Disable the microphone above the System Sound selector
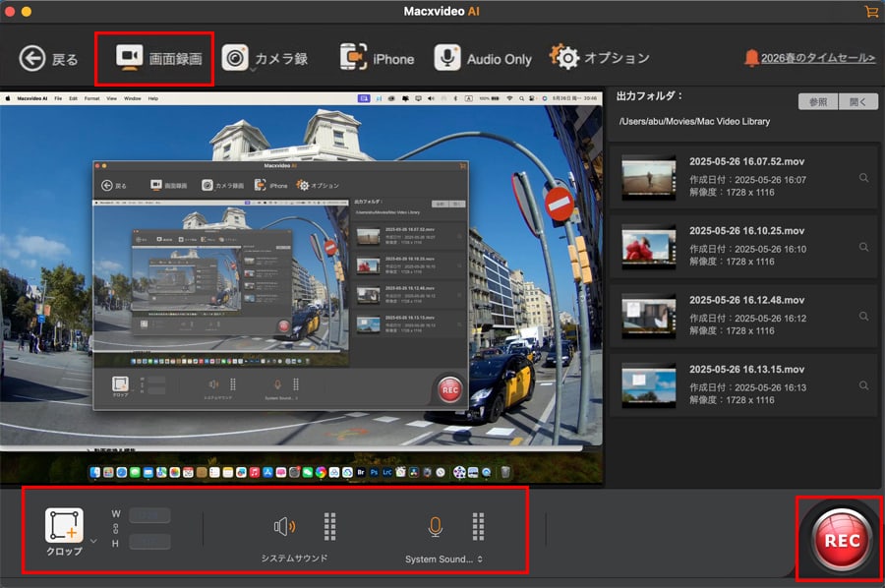The height and width of the screenshot is (588, 885). coord(436,524)
